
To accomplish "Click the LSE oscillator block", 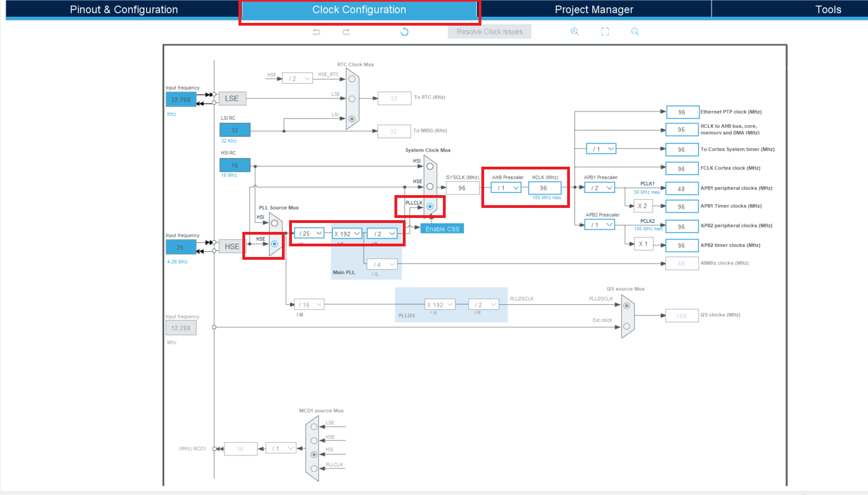I will point(232,99).
